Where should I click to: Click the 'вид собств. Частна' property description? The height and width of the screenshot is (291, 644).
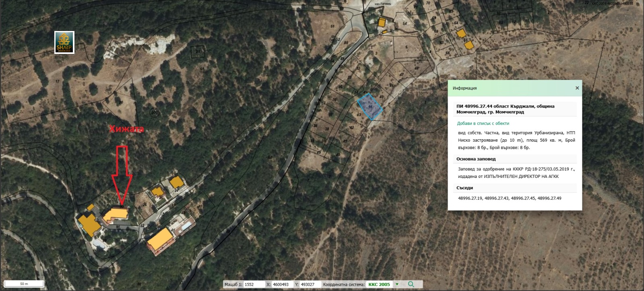(516, 140)
